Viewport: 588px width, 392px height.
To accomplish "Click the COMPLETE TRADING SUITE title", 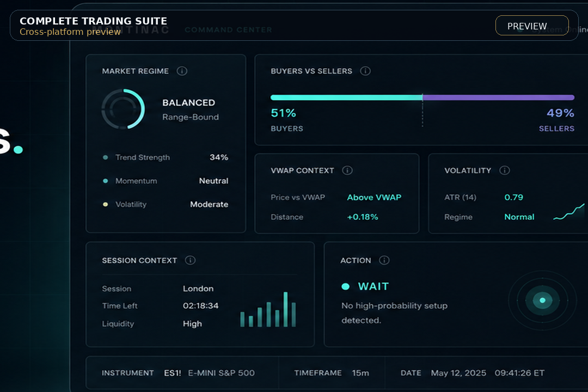I will tap(94, 21).
